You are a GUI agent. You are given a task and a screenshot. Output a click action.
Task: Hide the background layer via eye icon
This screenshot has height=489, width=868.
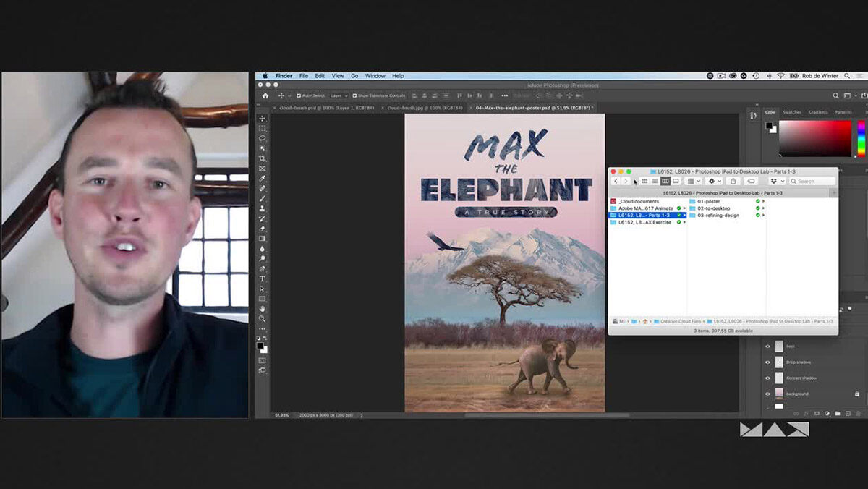[x=768, y=394]
